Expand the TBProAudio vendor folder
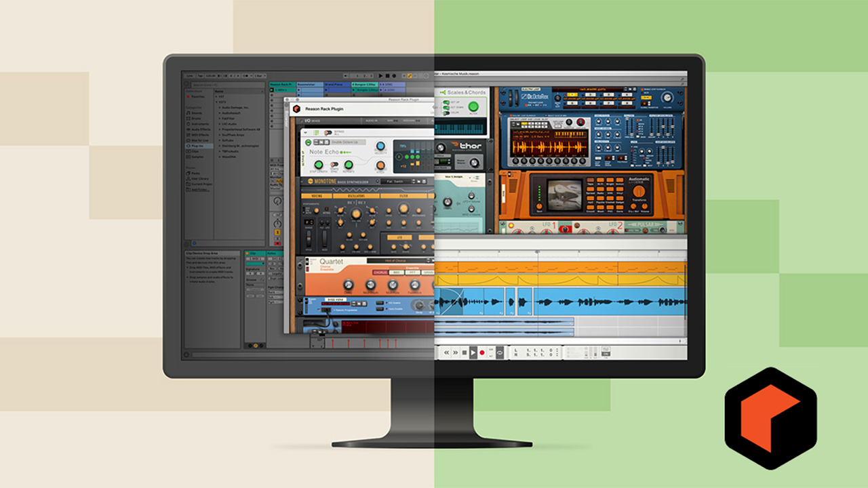Viewport: 868px width, 488px height. tap(218, 151)
